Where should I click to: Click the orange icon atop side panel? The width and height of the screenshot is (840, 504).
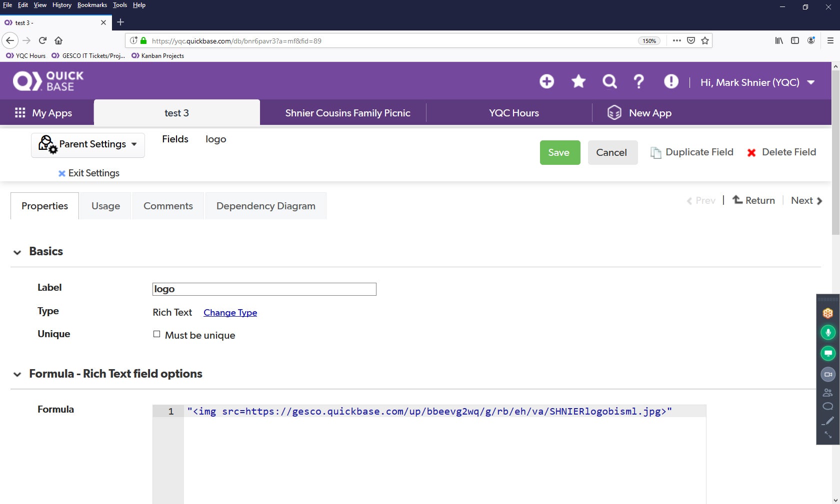828,313
